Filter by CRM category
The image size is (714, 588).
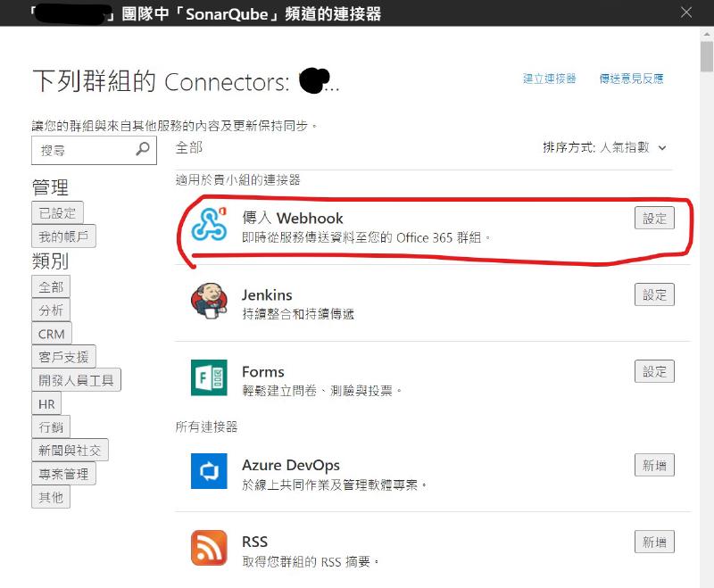[x=52, y=334]
